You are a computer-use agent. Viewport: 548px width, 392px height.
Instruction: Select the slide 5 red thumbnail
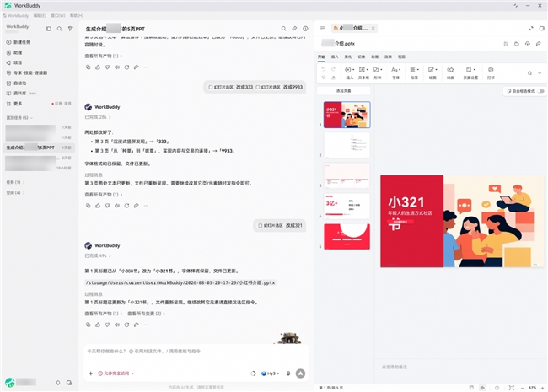[347, 237]
